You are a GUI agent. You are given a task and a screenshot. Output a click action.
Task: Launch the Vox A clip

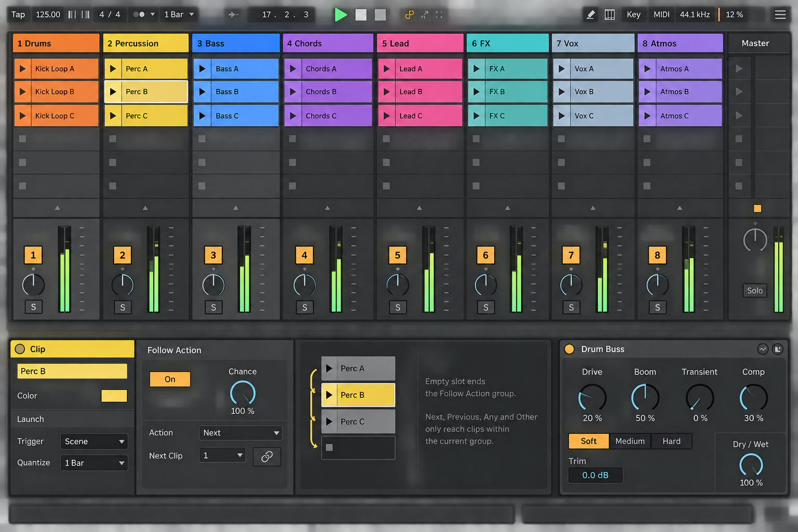(x=562, y=69)
